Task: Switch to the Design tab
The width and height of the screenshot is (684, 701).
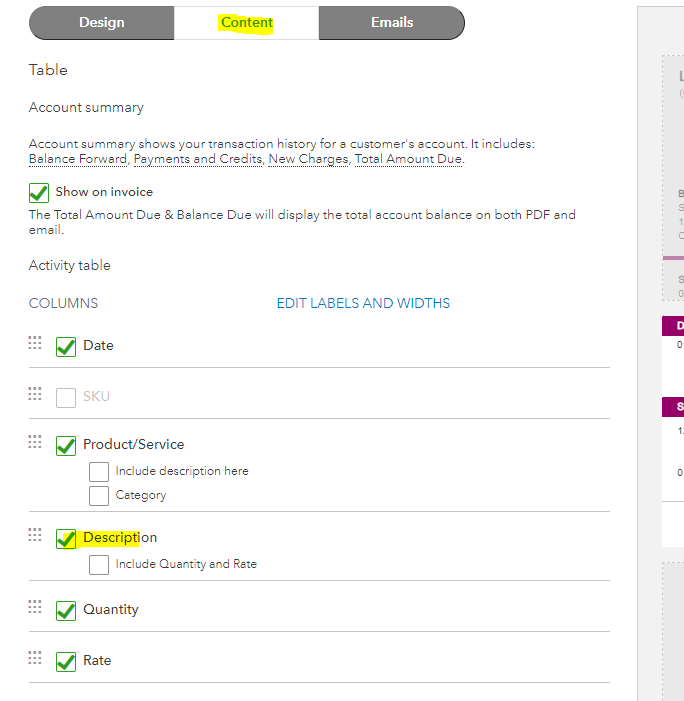Action: click(x=101, y=23)
